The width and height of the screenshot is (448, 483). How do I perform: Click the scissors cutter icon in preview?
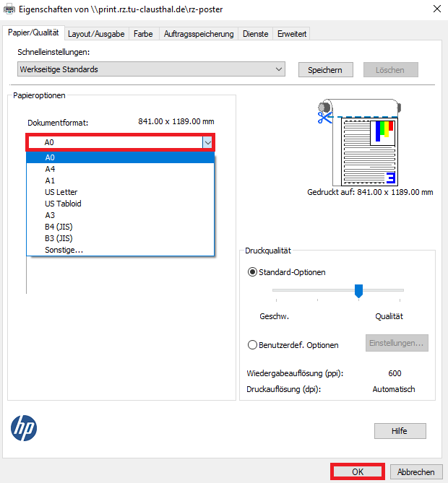(323, 113)
